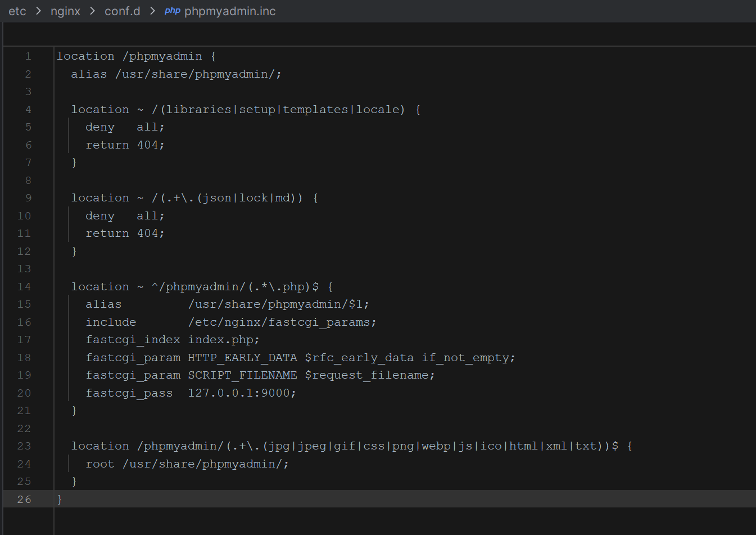Screen dimensions: 756x535
Task: Click line number 1 in the gutter
Action: 28,56
